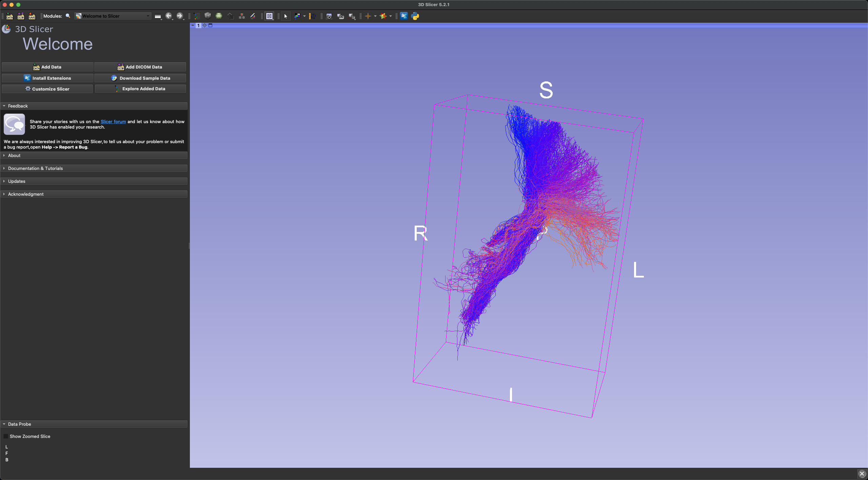
Task: Click the Extensions Manager toolbar icon
Action: pos(403,16)
